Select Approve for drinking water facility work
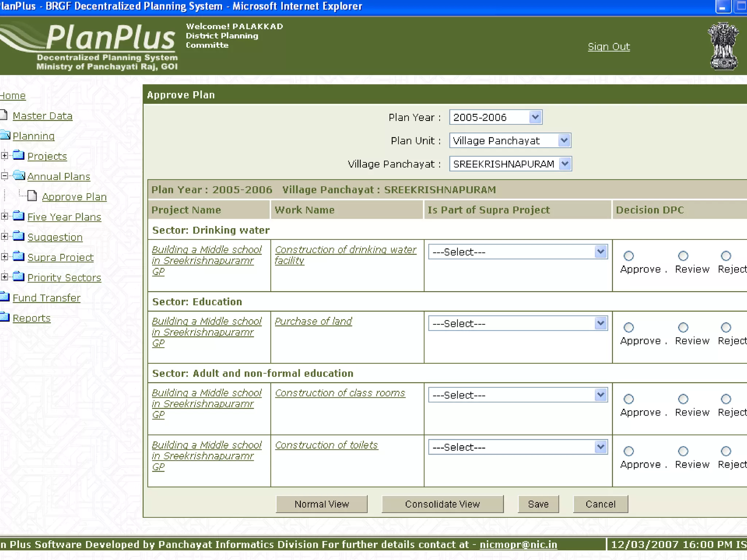This screenshot has height=560, width=747. coord(628,256)
